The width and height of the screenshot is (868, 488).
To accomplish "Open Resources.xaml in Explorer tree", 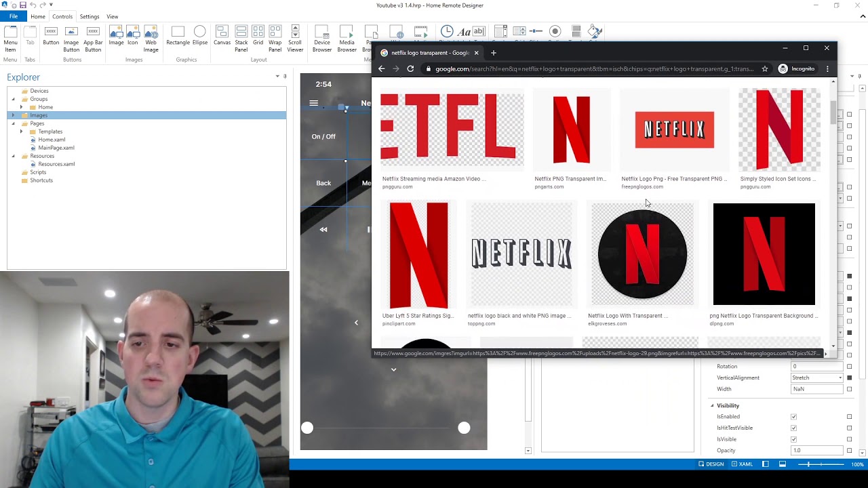I will pos(56,164).
